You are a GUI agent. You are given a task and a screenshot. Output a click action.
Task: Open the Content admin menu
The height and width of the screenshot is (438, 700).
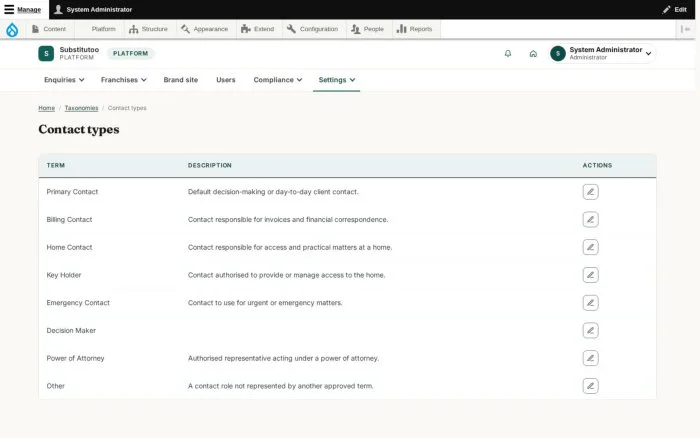(49, 29)
